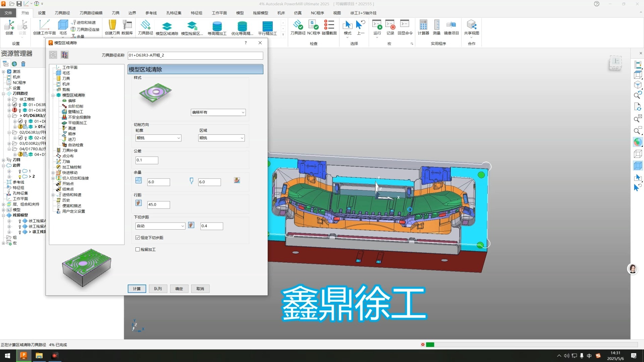Open the 计算器 utility icon

pos(423,25)
